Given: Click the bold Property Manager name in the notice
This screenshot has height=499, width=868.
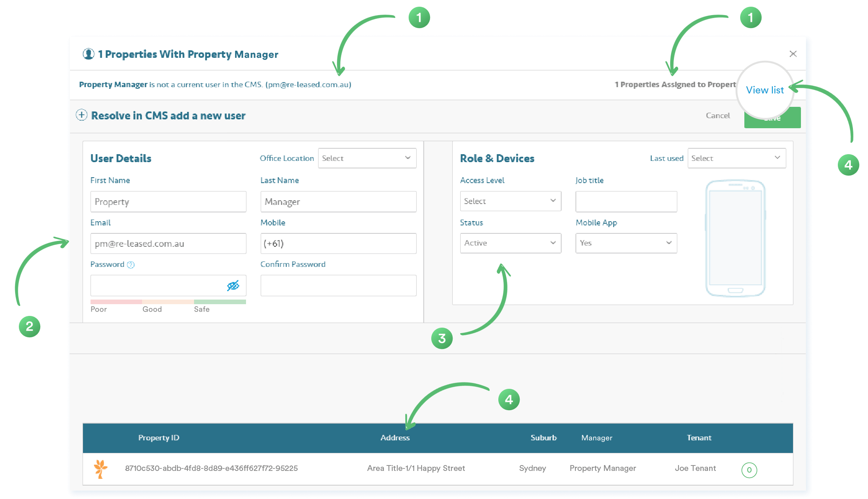Looking at the screenshot, I should [113, 85].
